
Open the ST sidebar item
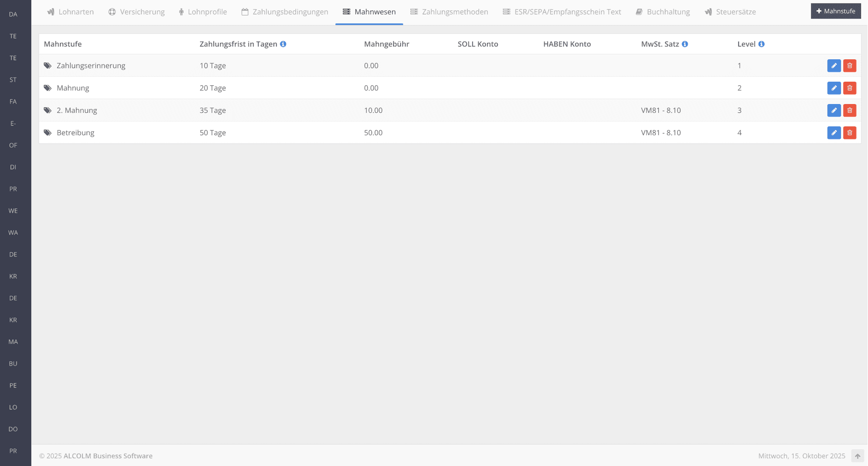tap(13, 80)
